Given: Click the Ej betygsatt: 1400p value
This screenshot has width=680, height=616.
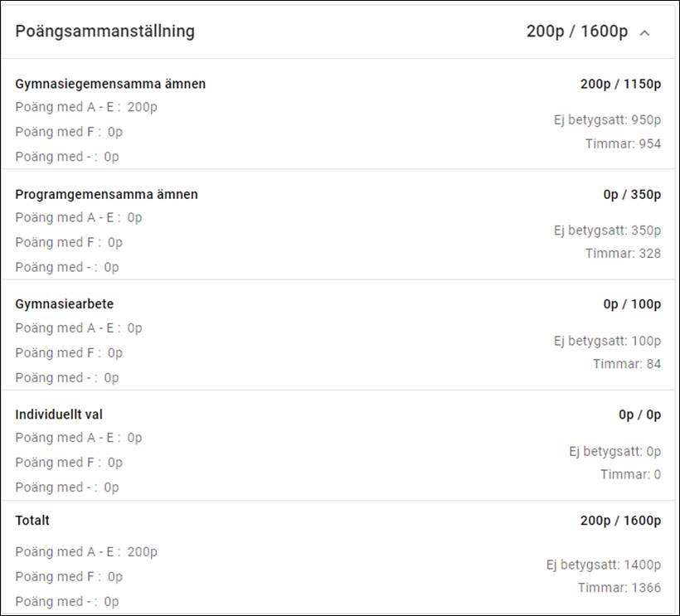Looking at the screenshot, I should [603, 565].
